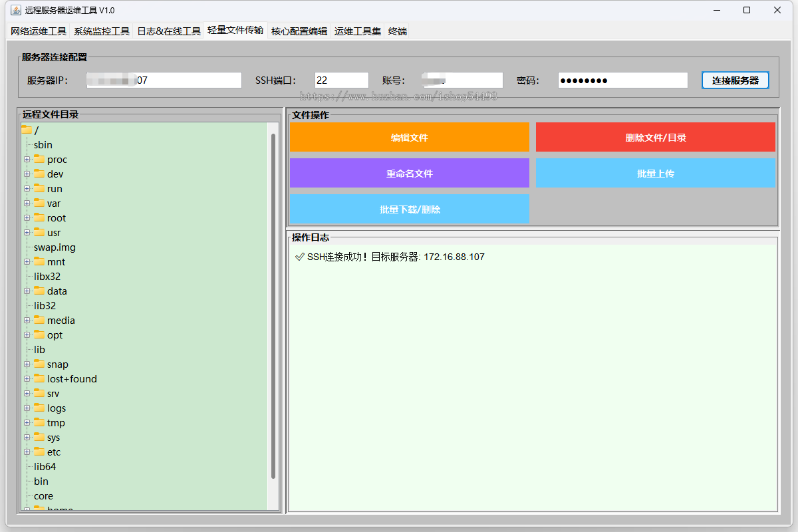Maximize the application window
798x532 pixels.
pyautogui.click(x=747, y=10)
